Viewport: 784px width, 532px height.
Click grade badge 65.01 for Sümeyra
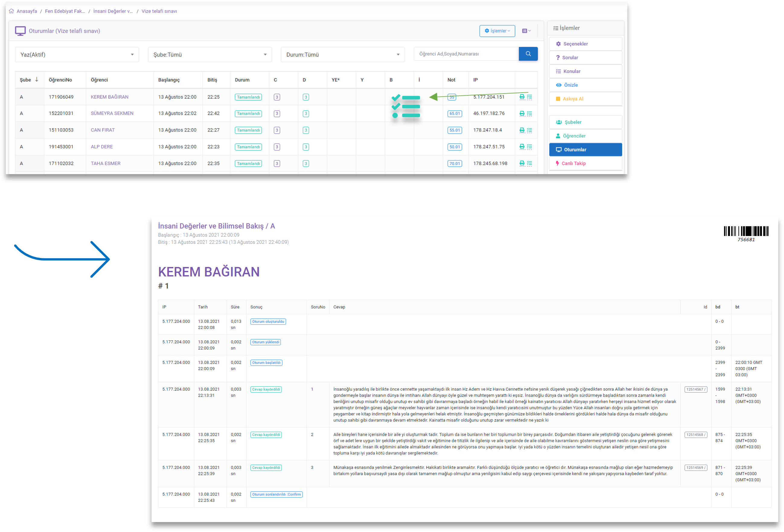[454, 114]
